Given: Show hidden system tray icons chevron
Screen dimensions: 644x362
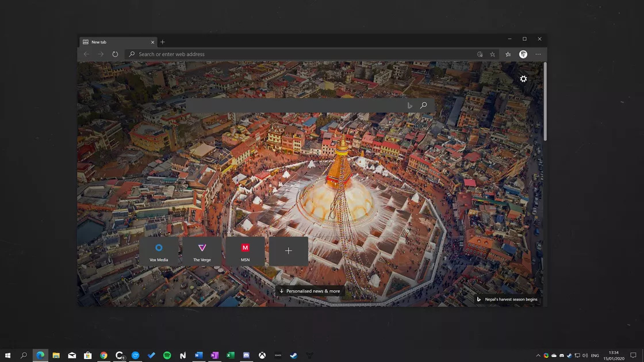Looking at the screenshot, I should click(538, 356).
